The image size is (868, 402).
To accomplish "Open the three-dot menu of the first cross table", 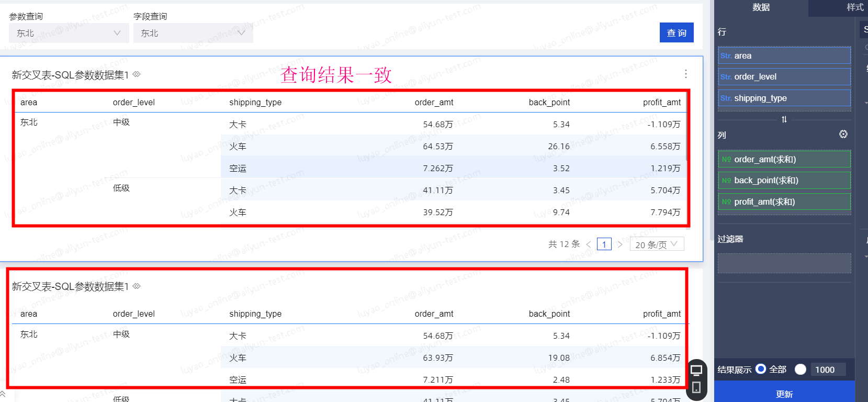I will (685, 74).
